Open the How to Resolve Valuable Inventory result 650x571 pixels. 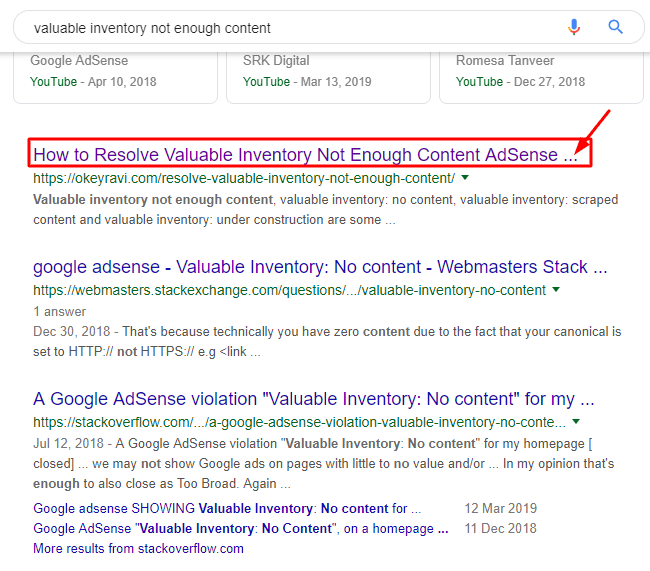click(x=306, y=155)
